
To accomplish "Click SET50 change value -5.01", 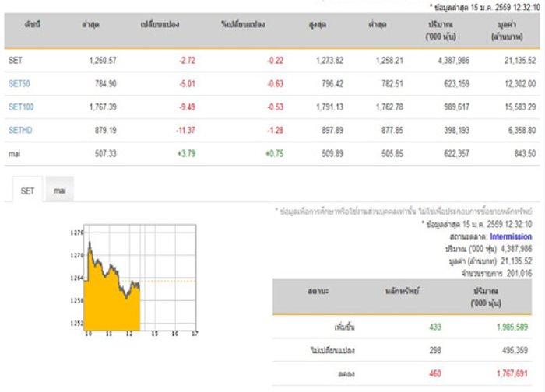I will tap(187, 84).
